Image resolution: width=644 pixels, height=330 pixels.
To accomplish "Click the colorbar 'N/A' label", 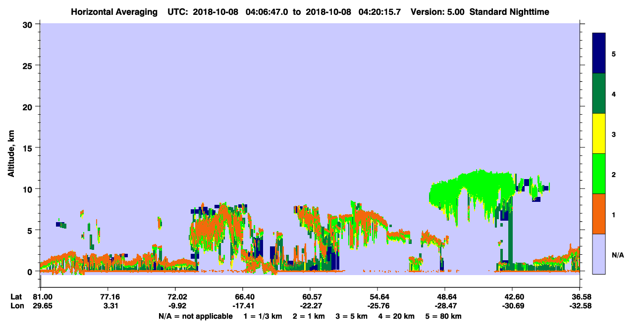I will pos(617,255).
